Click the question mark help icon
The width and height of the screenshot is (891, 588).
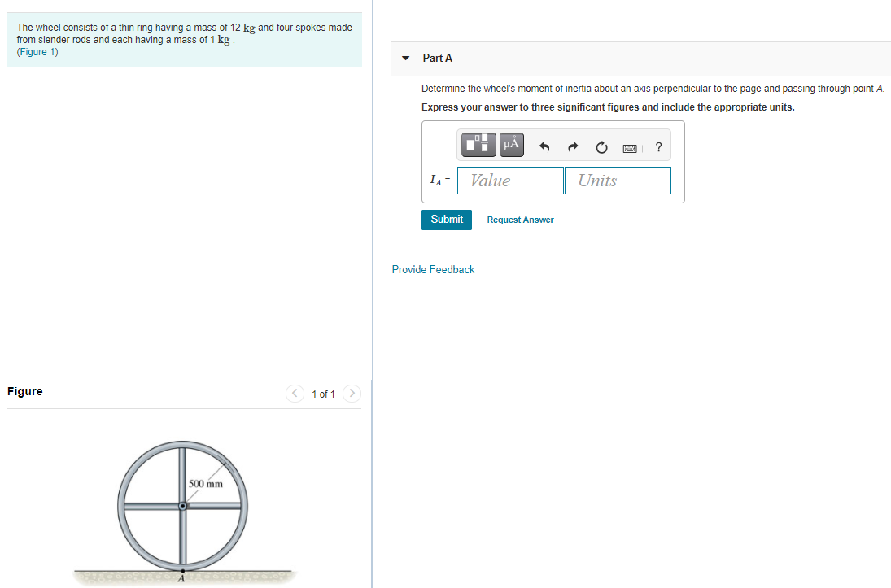pos(658,147)
